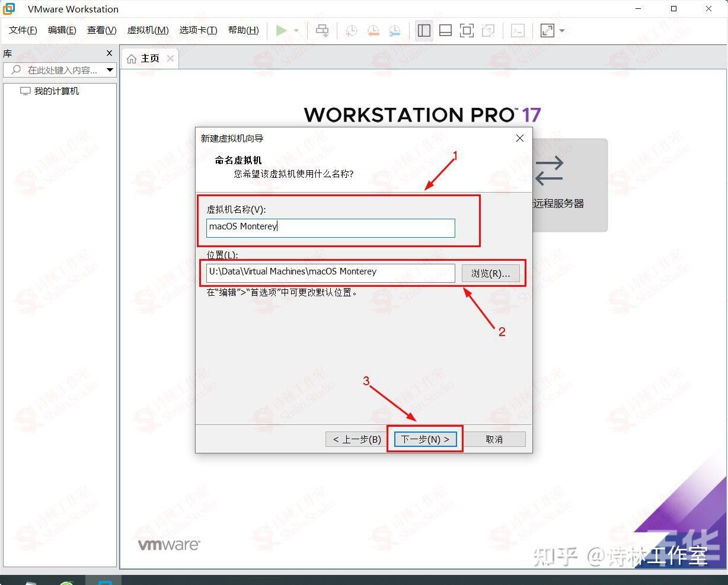Viewport: 728px width, 585px height.
Task: Select the 我的计算机 monitor icon
Action: 25,91
